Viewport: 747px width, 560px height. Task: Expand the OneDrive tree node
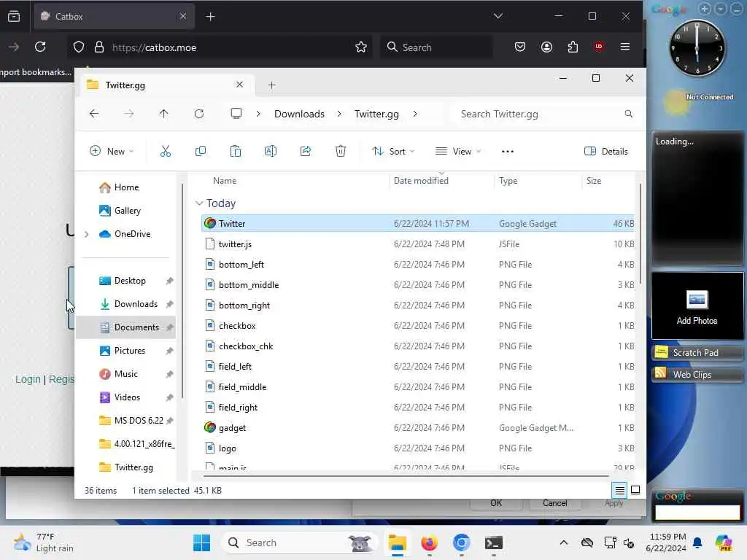tap(86, 234)
